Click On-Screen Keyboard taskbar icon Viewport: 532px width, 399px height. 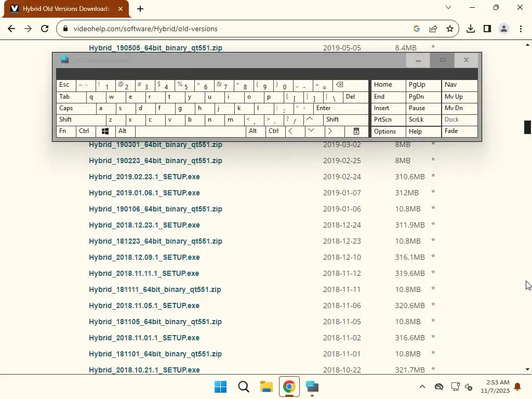click(312, 387)
